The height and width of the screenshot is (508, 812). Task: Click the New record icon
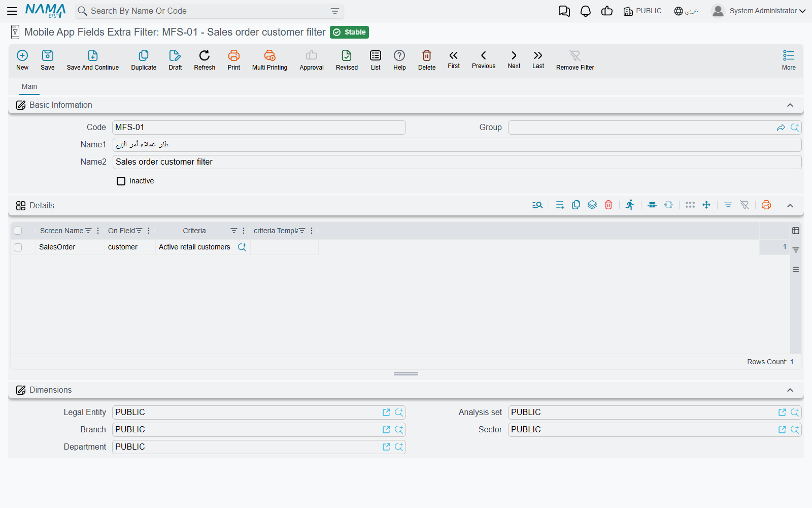(x=22, y=55)
